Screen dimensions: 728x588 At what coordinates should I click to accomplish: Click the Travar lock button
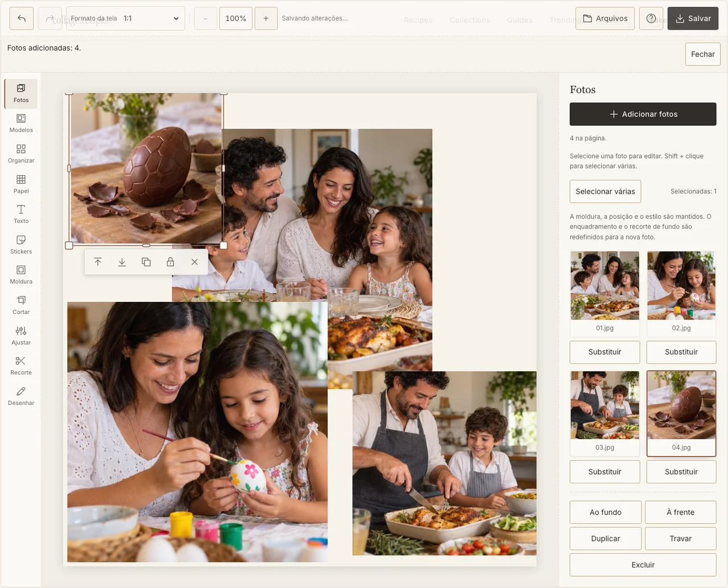(681, 539)
